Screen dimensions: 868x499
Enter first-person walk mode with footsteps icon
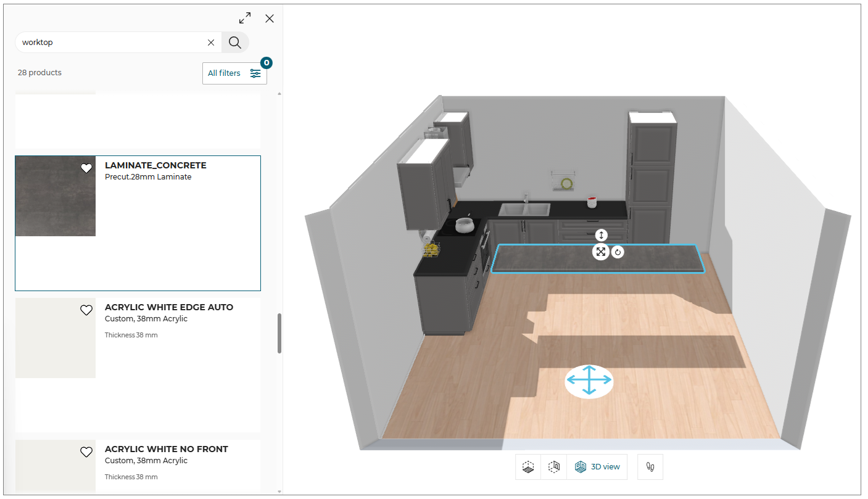(x=650, y=467)
